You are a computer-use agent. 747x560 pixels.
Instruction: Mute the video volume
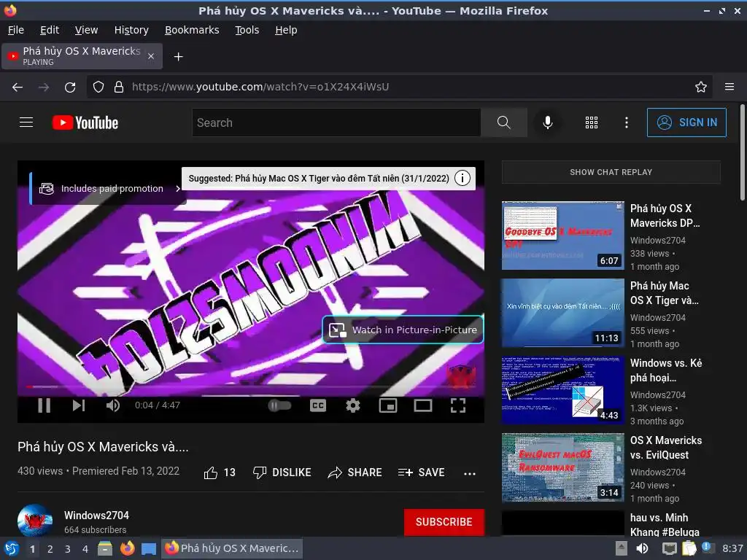click(113, 405)
